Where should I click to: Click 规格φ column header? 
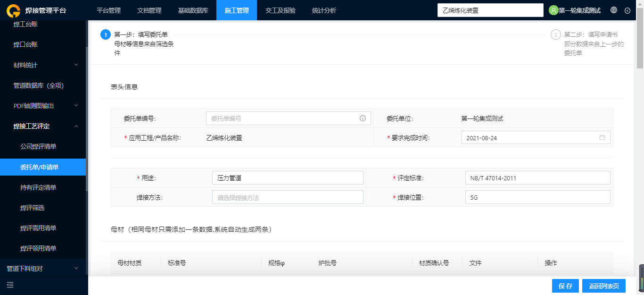[277, 263]
